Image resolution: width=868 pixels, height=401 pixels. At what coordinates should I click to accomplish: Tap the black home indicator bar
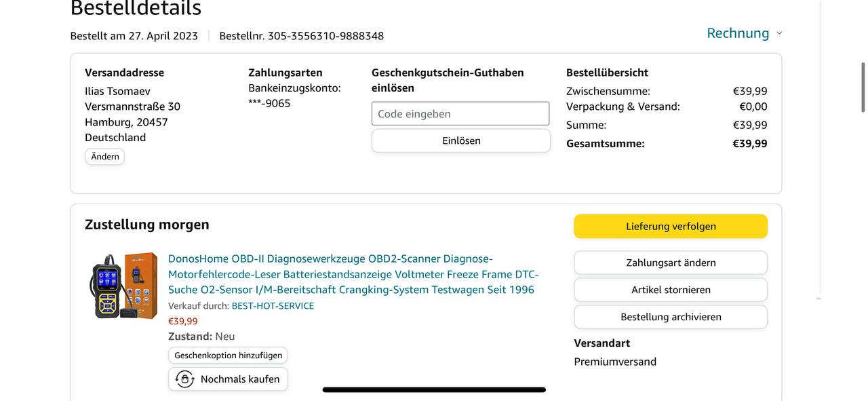point(434,390)
